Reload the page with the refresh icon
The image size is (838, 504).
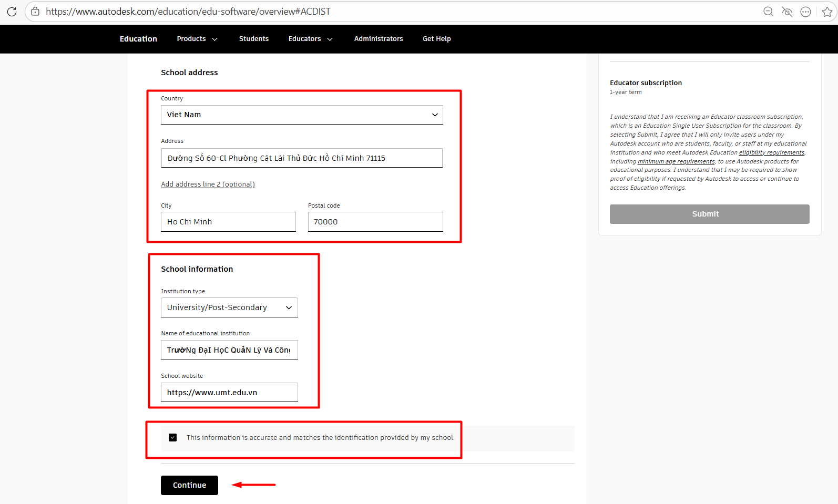(12, 12)
